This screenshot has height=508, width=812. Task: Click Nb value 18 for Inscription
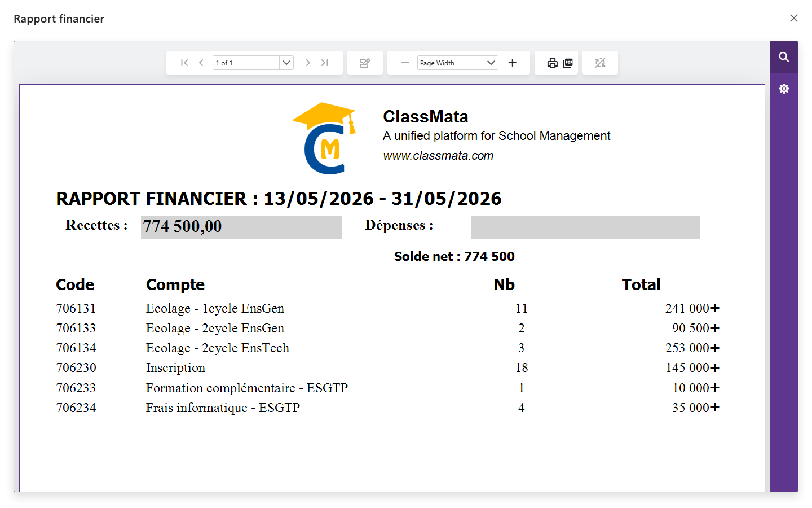click(522, 367)
